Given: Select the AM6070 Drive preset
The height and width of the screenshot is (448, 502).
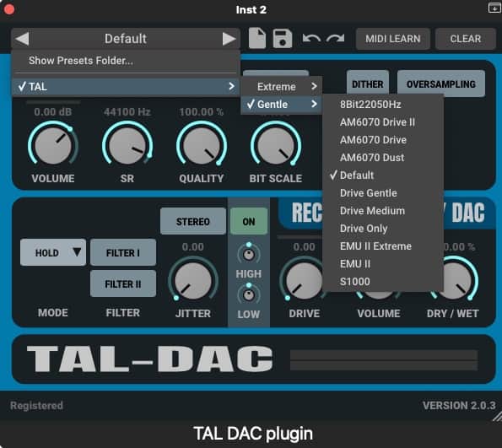Looking at the screenshot, I should point(383,140).
